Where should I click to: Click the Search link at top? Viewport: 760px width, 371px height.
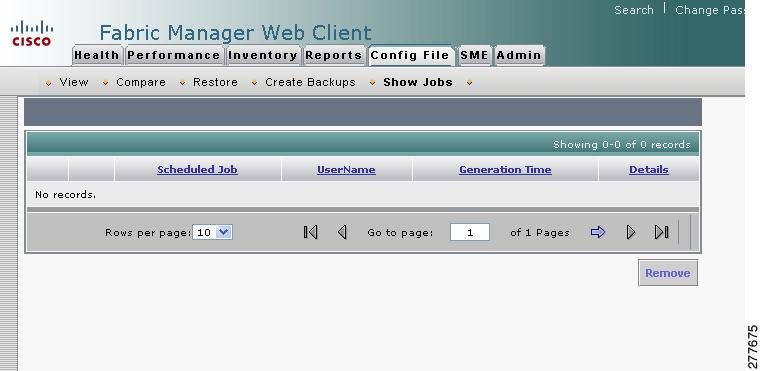633,10
